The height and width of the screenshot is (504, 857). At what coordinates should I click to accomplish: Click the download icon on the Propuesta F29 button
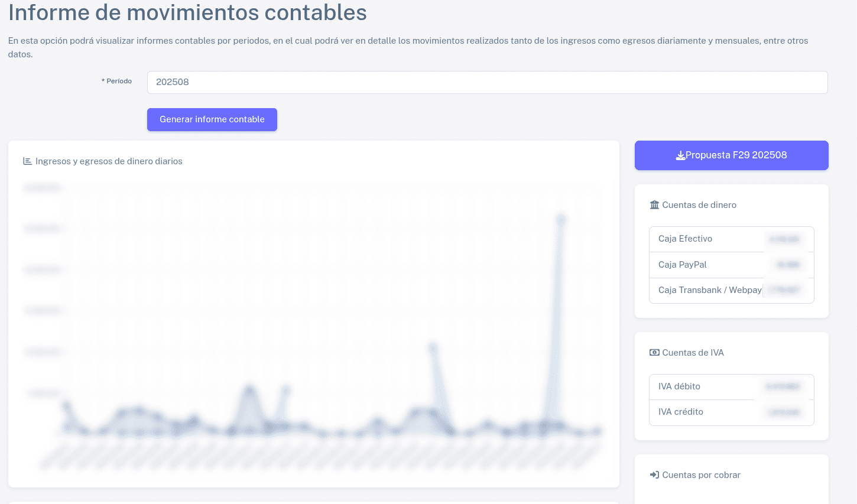(x=681, y=155)
